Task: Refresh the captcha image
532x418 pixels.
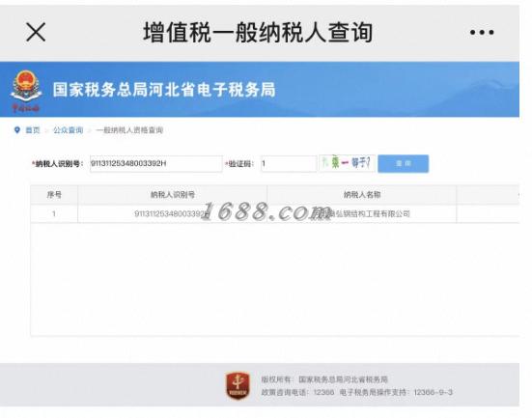Action: point(347,163)
